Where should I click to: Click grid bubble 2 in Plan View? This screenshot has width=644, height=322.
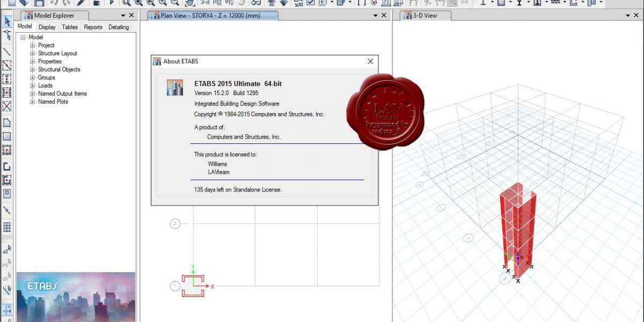[x=175, y=224]
